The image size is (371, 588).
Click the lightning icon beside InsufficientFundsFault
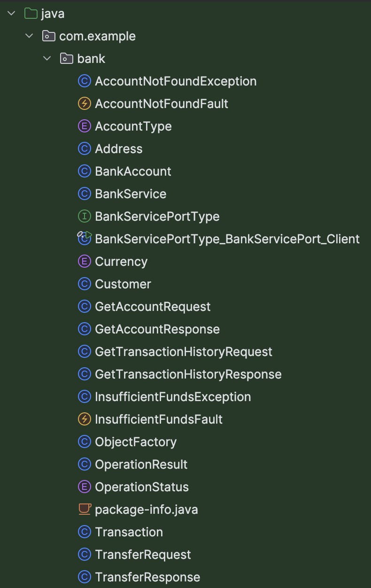click(84, 419)
